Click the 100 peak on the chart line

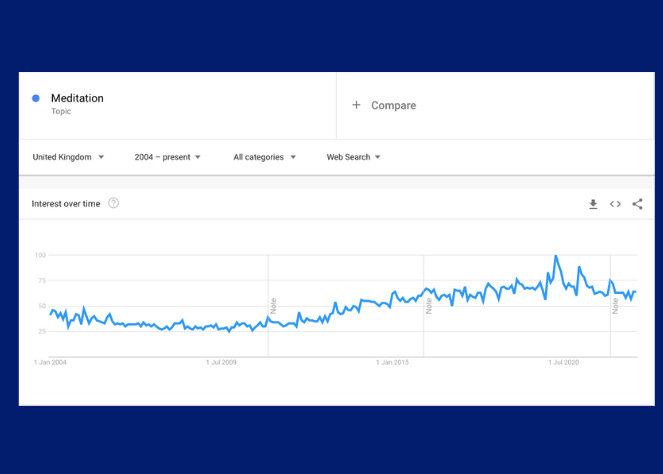[x=556, y=256]
